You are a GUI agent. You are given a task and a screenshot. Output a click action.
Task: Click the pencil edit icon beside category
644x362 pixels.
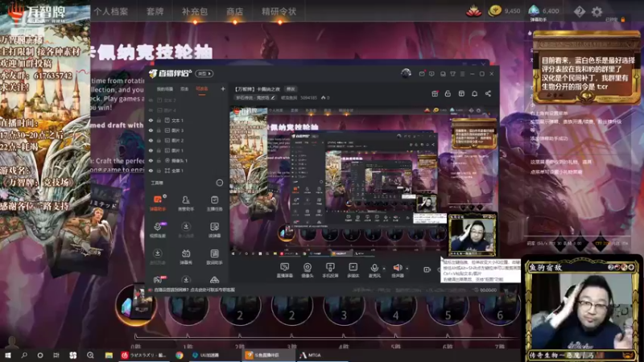point(273,97)
